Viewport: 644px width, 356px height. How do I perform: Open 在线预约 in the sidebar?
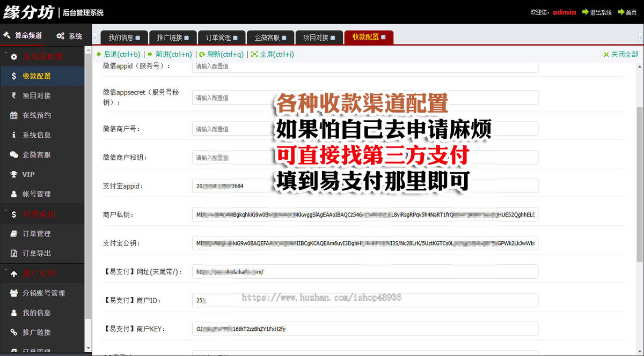tap(42, 115)
